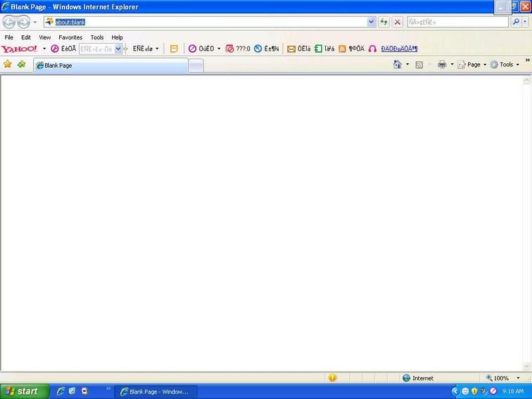
Task: Click the Refresh page icon
Action: [384, 22]
